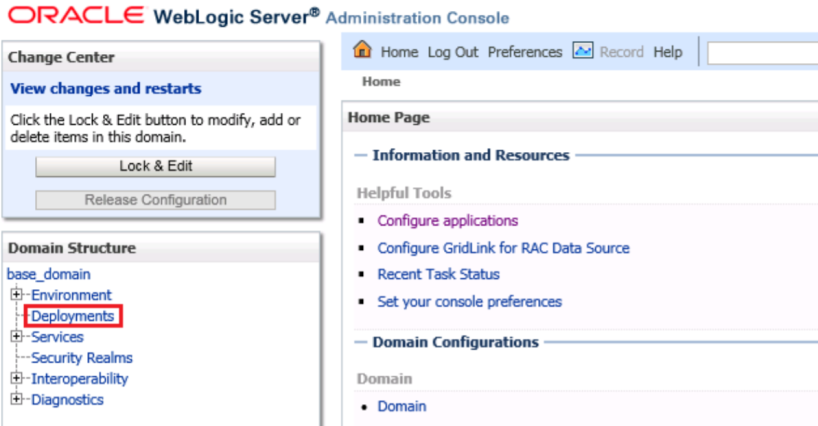Image resolution: width=818 pixels, height=426 pixels.
Task: Select Deployments in Domain Structure
Action: click(x=73, y=316)
